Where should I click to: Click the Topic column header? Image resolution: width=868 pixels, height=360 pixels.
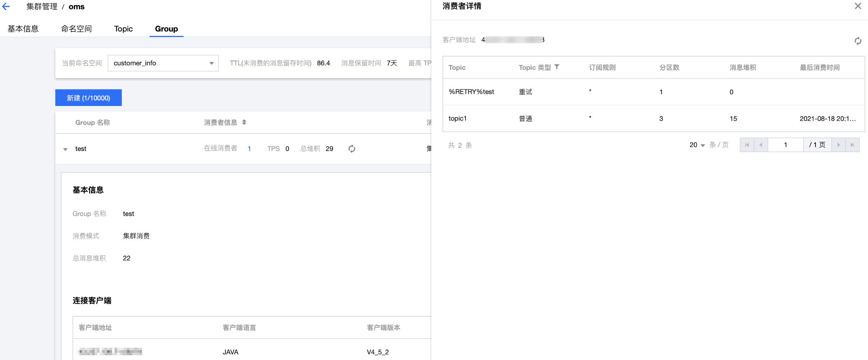[457, 67]
